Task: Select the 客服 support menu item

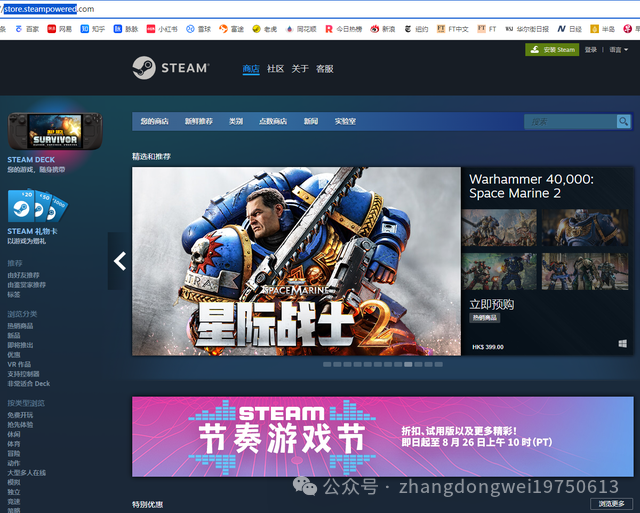Action: click(x=324, y=69)
